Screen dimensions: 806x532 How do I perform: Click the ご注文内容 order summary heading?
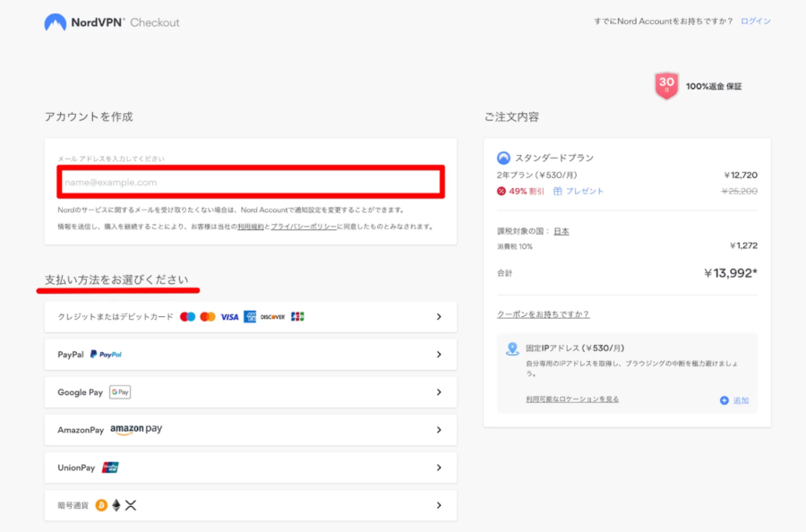[x=511, y=116]
